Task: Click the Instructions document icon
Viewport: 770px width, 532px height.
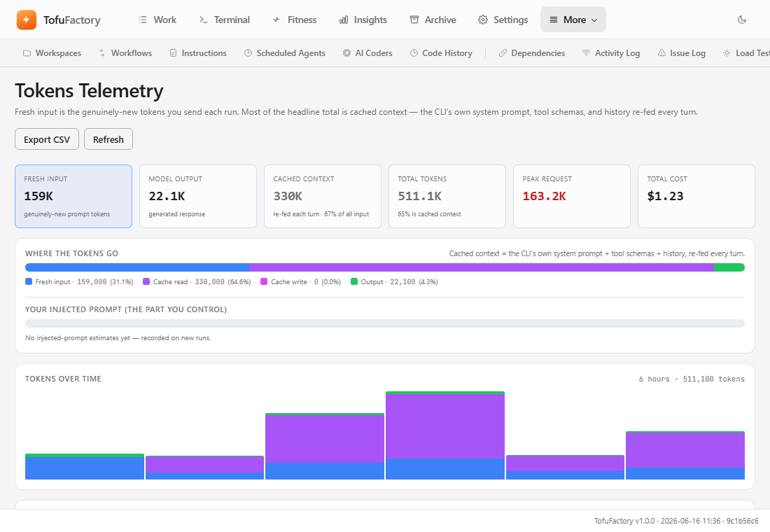Action: [173, 53]
